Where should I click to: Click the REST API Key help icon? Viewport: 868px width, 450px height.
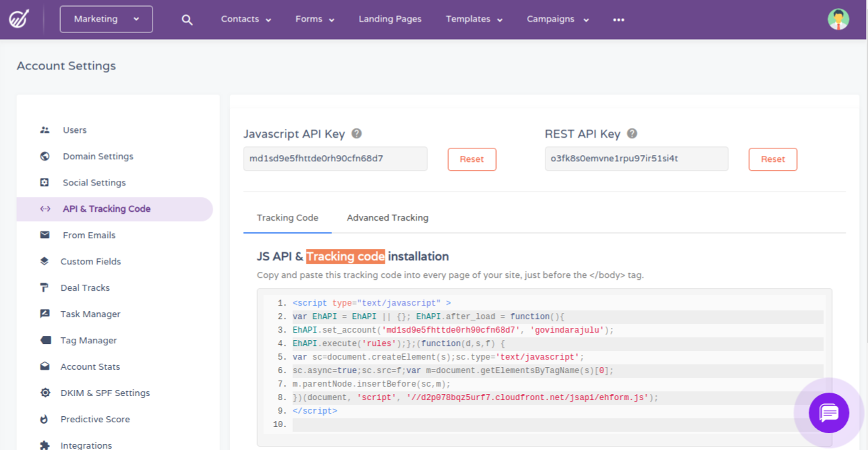tap(632, 134)
